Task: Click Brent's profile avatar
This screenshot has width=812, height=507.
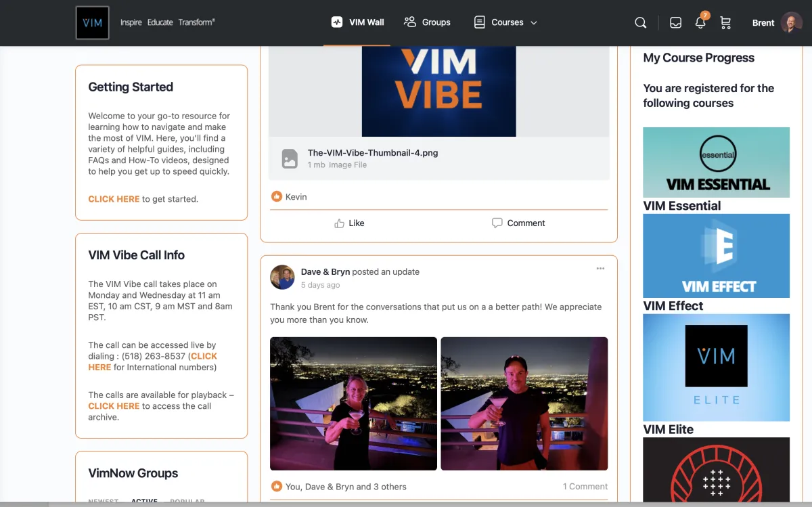Action: pyautogui.click(x=792, y=22)
